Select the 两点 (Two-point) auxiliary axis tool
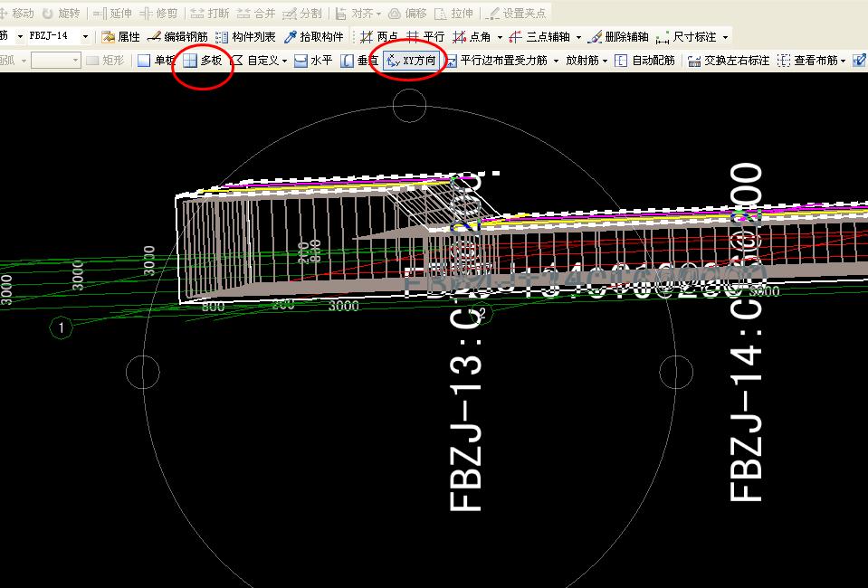Viewport: 868px width, 588px height. [x=378, y=36]
